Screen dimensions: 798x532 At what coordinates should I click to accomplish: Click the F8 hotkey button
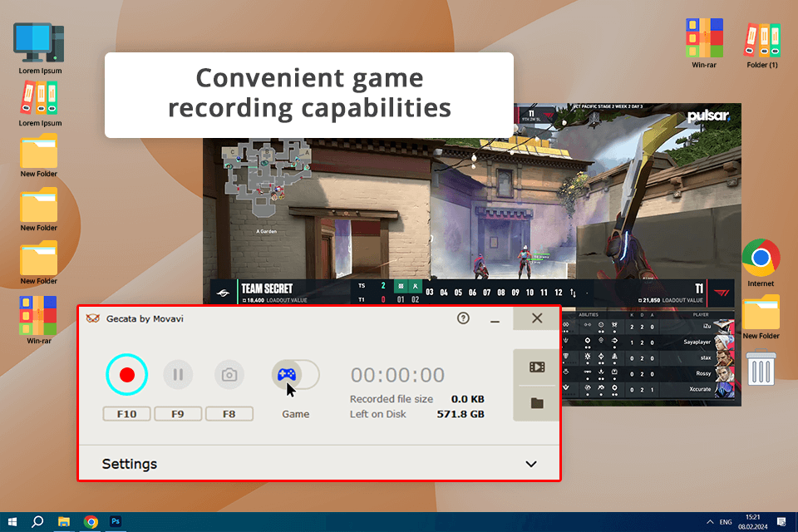[229, 414]
